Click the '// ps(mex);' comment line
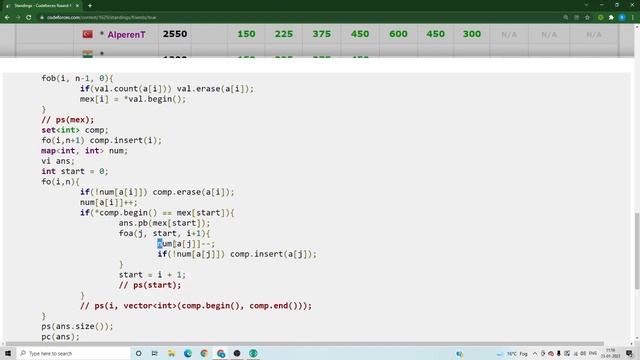Screen dimensions: 640x360 (67, 120)
